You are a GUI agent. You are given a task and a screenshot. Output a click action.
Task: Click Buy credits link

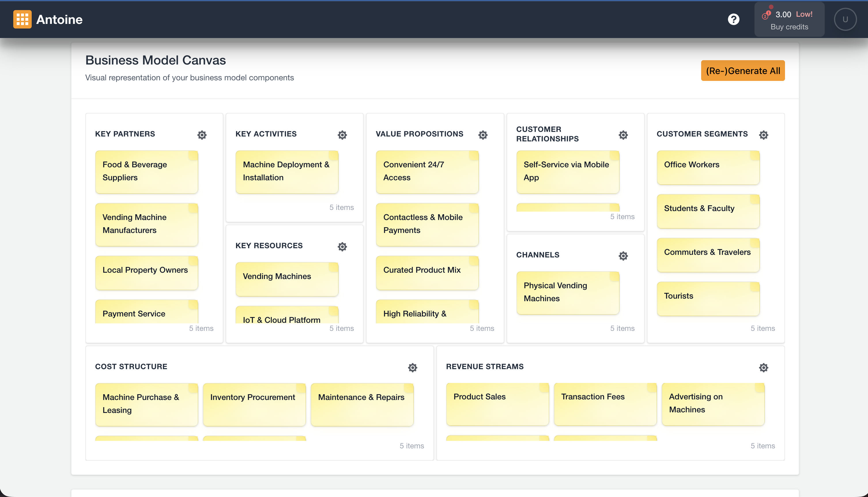pyautogui.click(x=789, y=27)
